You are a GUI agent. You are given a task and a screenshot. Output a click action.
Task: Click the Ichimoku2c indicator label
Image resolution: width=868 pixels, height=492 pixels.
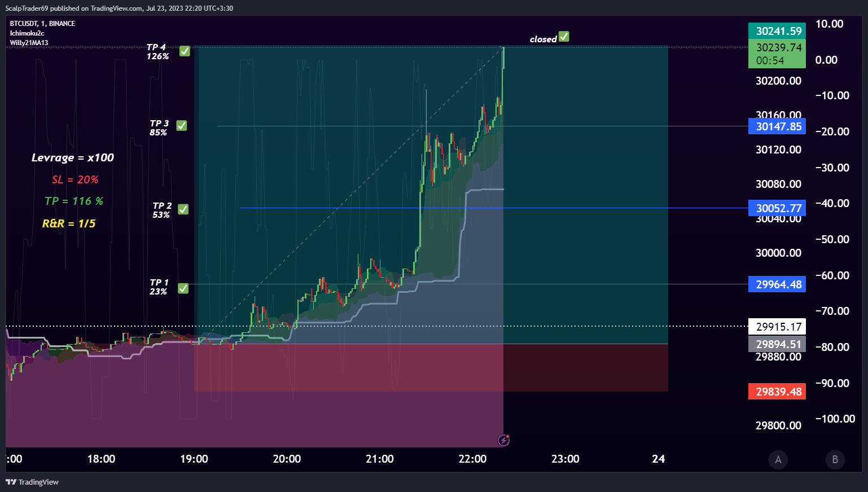tap(27, 33)
